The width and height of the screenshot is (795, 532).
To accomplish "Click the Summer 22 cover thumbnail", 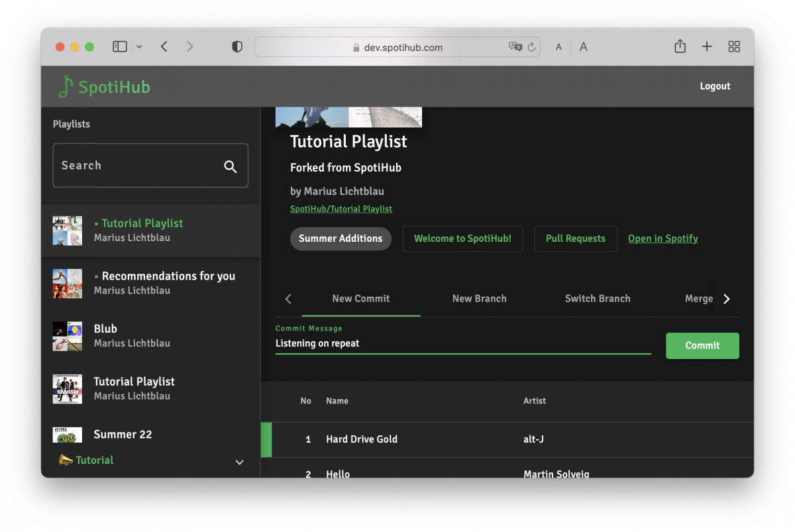I will (x=68, y=435).
